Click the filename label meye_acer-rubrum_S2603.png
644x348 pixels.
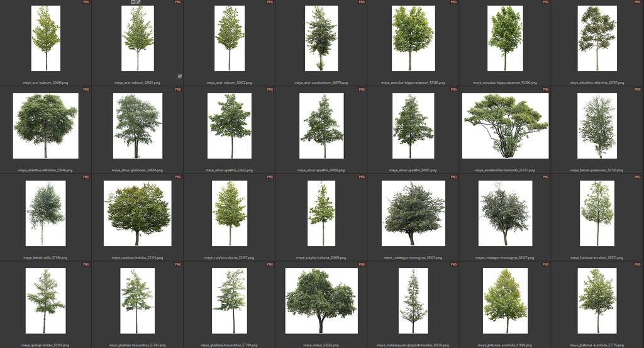(x=230, y=82)
